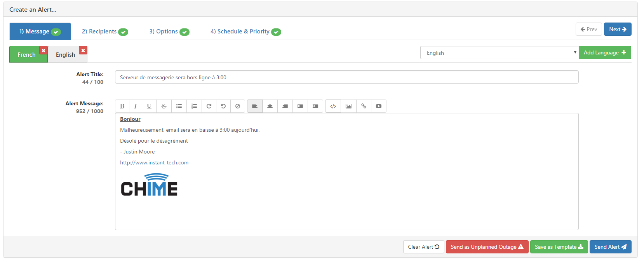Click the Alert Title input field
The height and width of the screenshot is (260, 644).
347,77
